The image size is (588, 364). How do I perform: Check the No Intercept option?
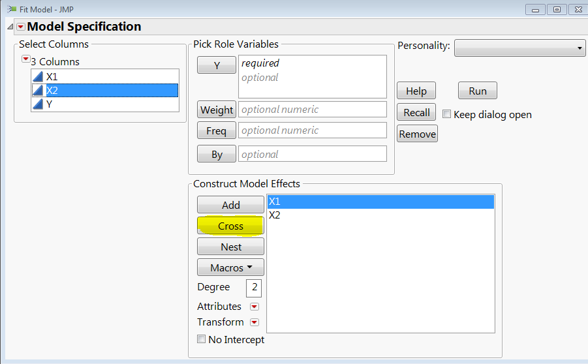[202, 339]
